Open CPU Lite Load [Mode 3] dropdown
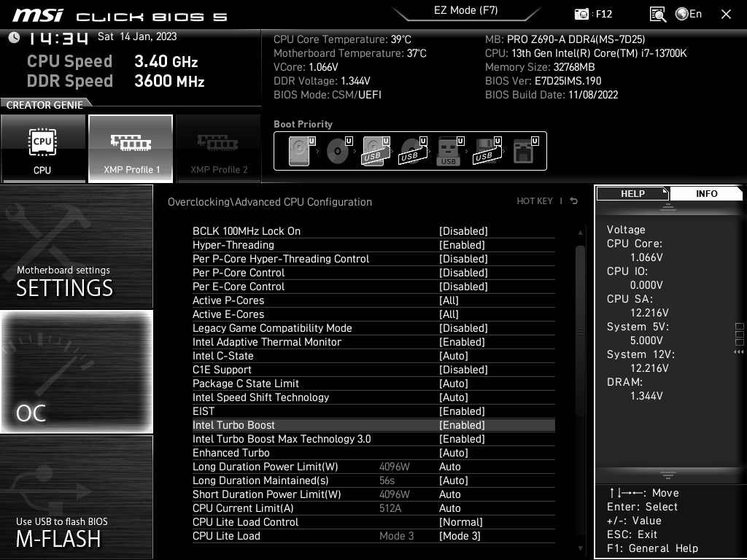 coord(460,536)
